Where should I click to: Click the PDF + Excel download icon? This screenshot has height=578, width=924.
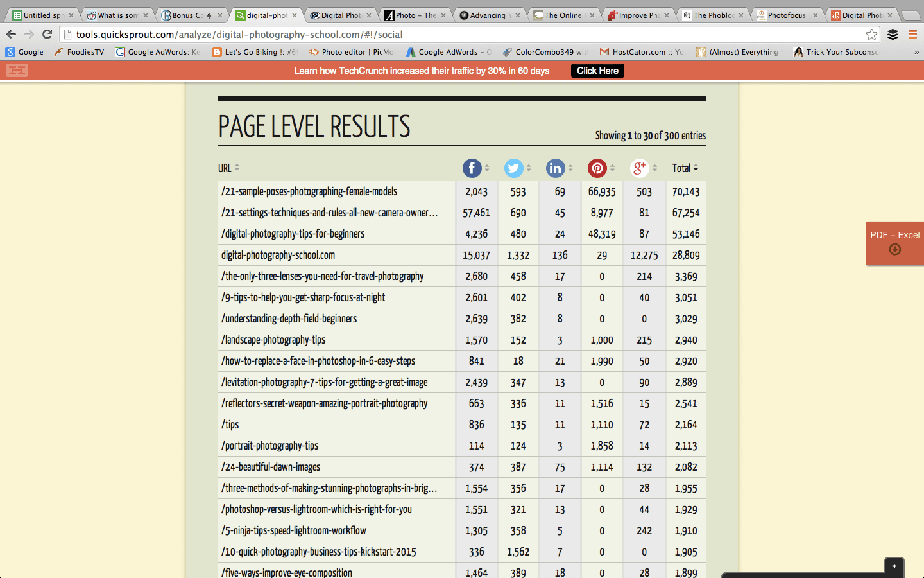coord(895,249)
